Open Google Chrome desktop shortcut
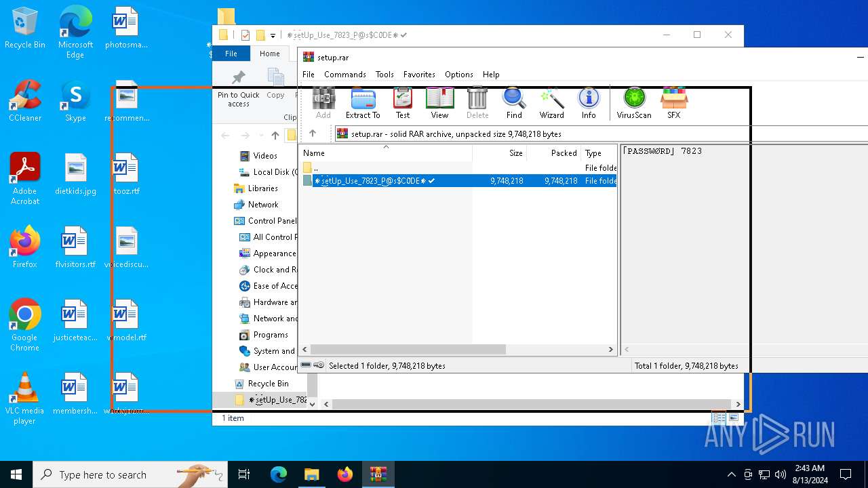Screen dimensions: 868x488 click(x=25, y=325)
